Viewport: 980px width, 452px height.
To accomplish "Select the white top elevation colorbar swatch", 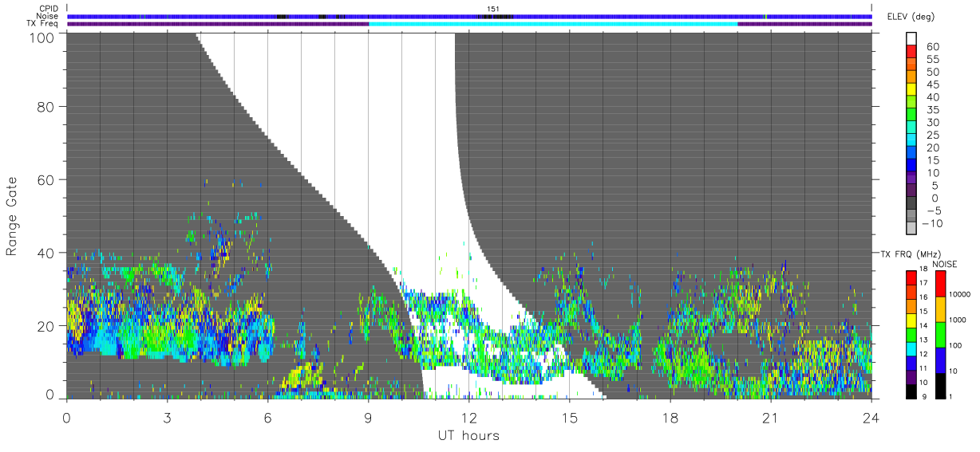I will pos(911,39).
